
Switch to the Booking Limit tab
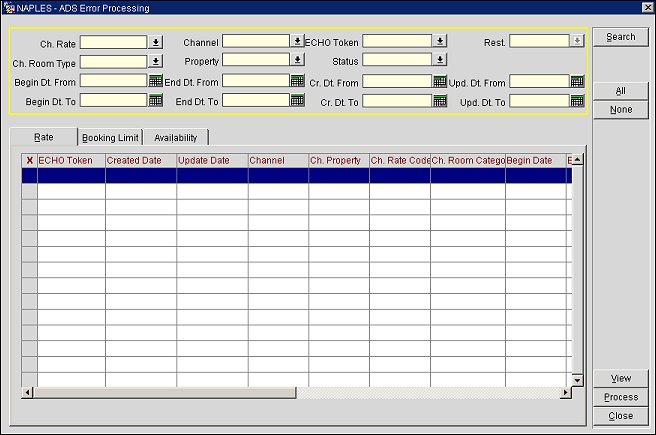tap(110, 137)
